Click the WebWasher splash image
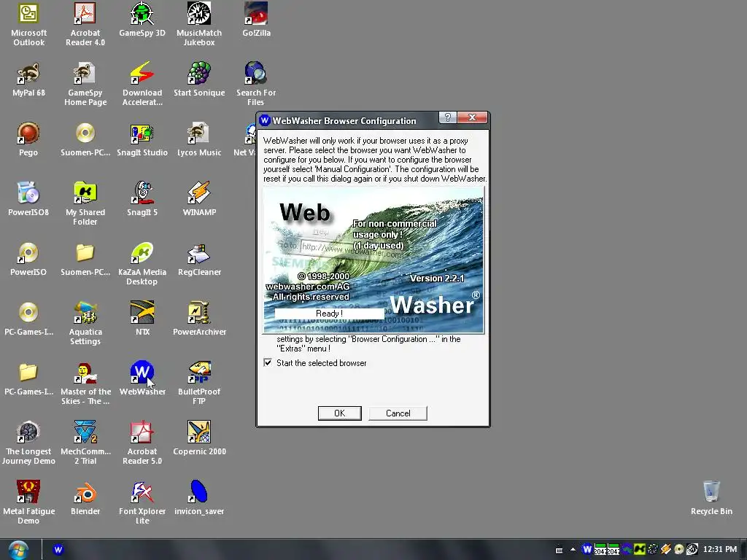The width and height of the screenshot is (747, 560). coord(373,260)
